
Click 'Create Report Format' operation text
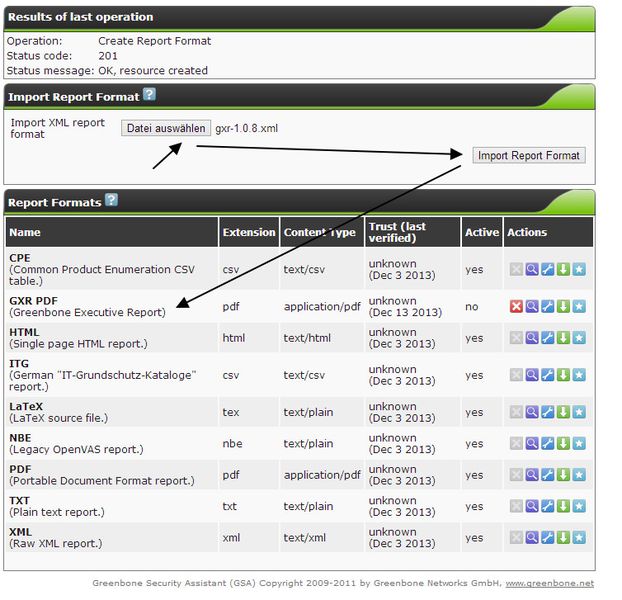(x=155, y=41)
